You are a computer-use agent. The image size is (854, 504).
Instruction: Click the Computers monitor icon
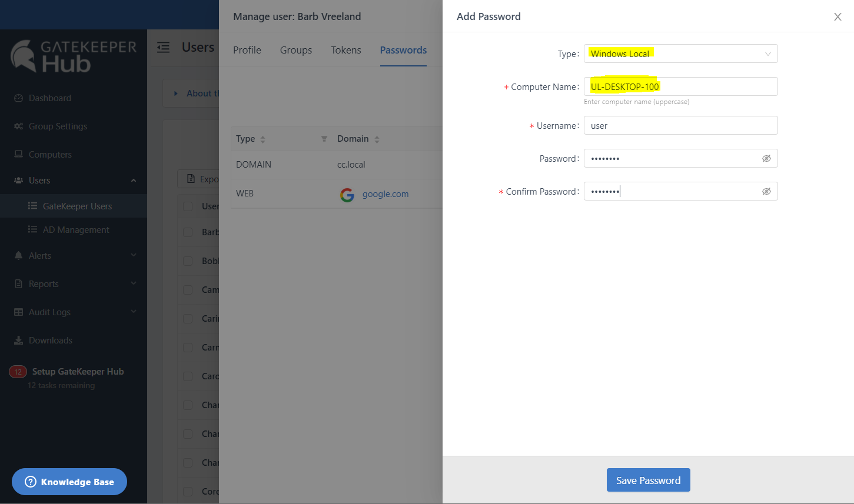18,155
